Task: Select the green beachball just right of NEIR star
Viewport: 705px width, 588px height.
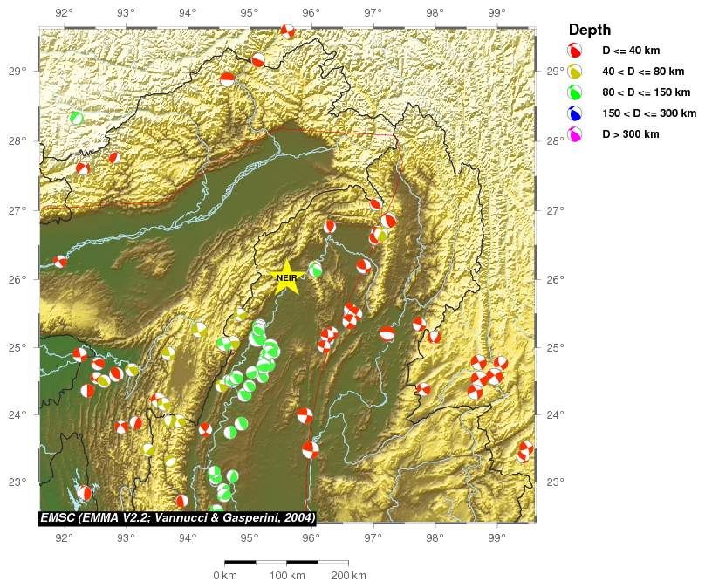Action: [x=315, y=269]
